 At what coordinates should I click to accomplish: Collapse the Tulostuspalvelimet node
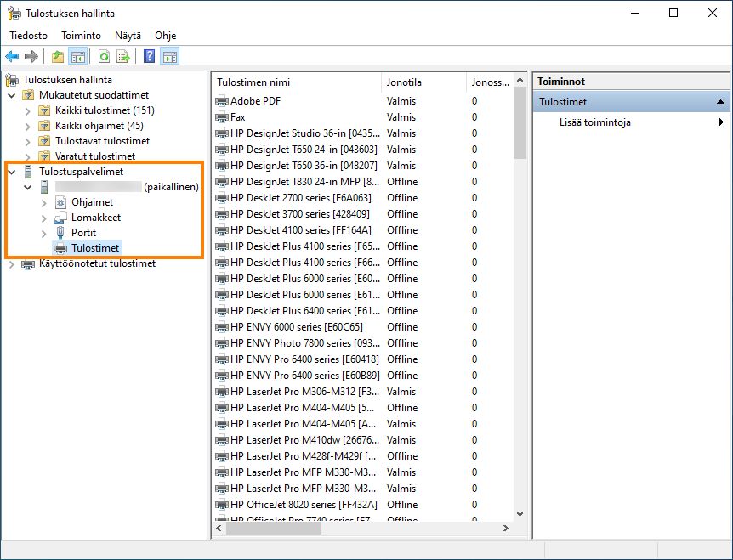[12, 172]
